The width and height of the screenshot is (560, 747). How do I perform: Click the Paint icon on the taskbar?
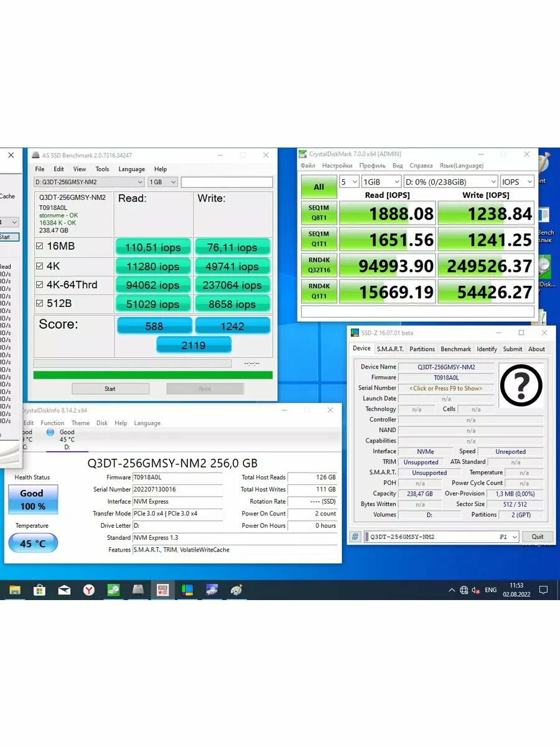pyautogui.click(x=236, y=590)
